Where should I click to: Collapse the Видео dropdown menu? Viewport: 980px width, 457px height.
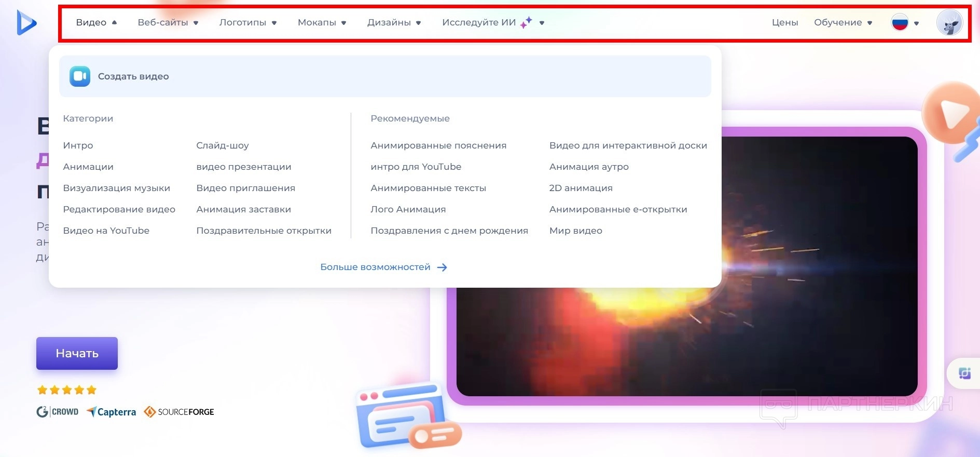96,23
